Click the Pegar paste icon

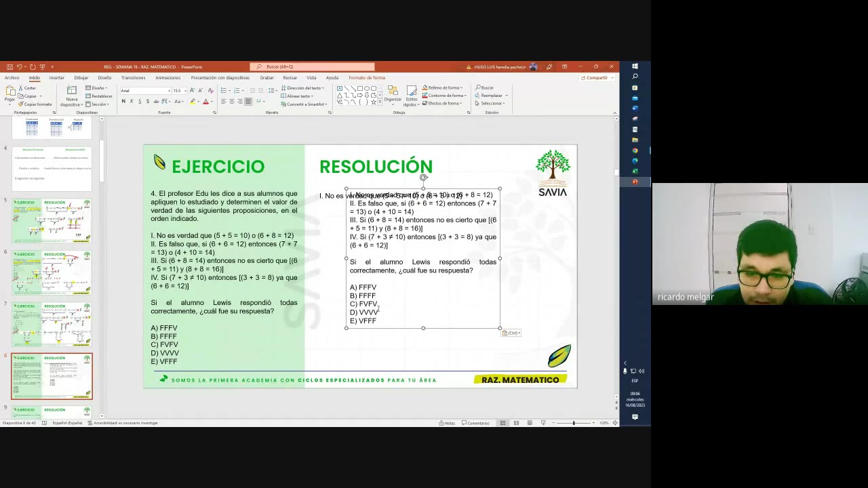point(9,90)
